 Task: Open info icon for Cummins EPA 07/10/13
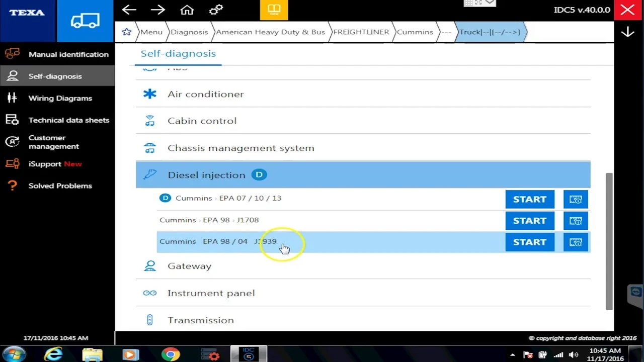(576, 199)
